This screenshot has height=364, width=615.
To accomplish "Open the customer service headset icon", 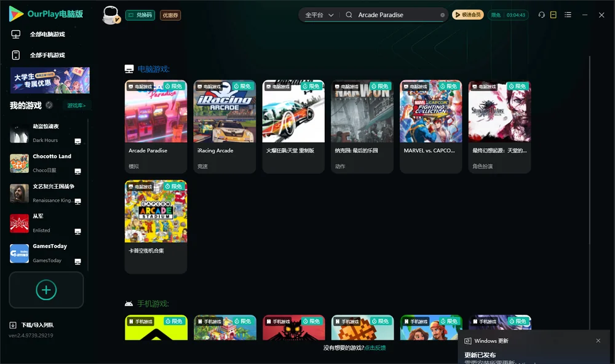I will [x=541, y=15].
